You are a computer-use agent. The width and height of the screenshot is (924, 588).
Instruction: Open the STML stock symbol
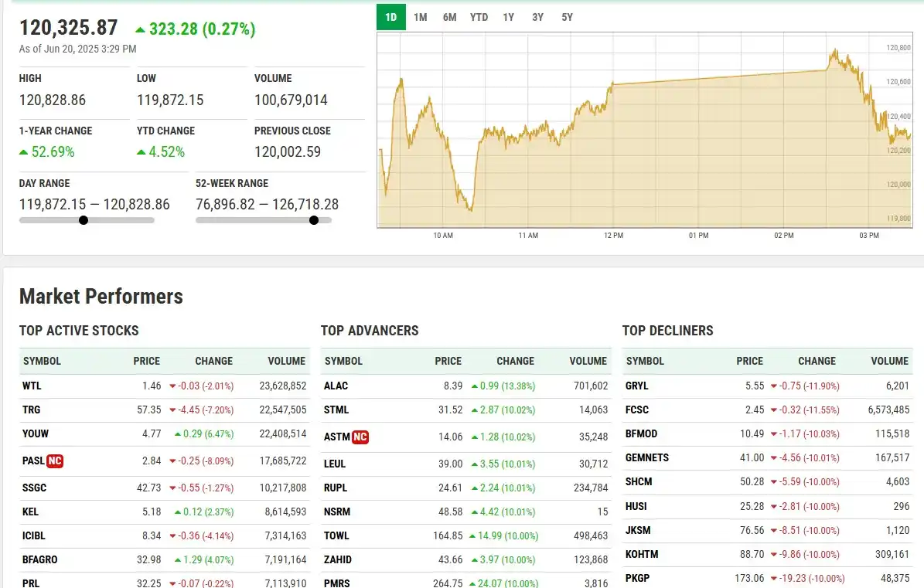pos(336,410)
